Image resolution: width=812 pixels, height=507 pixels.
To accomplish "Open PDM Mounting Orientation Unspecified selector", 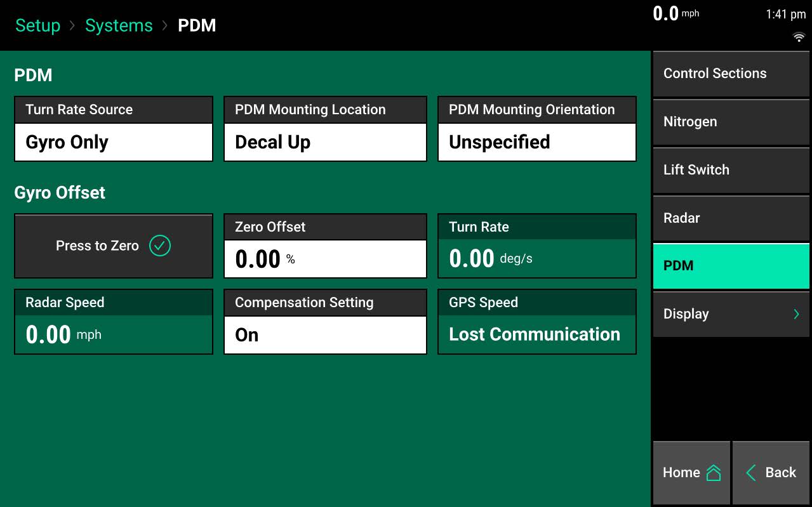I will (x=537, y=129).
